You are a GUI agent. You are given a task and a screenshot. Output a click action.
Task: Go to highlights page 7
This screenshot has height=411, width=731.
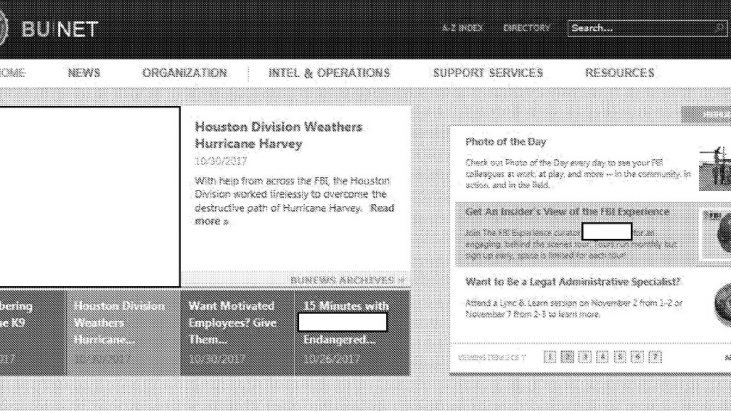point(655,357)
